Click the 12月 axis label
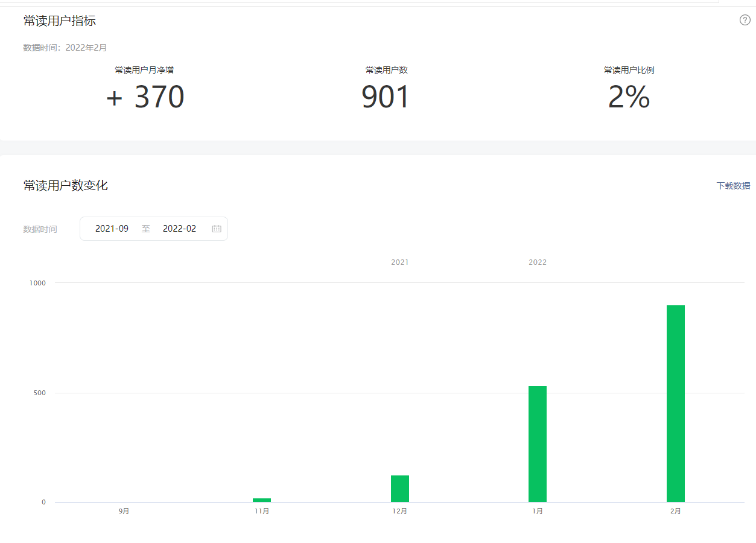756x543 pixels. [399, 511]
